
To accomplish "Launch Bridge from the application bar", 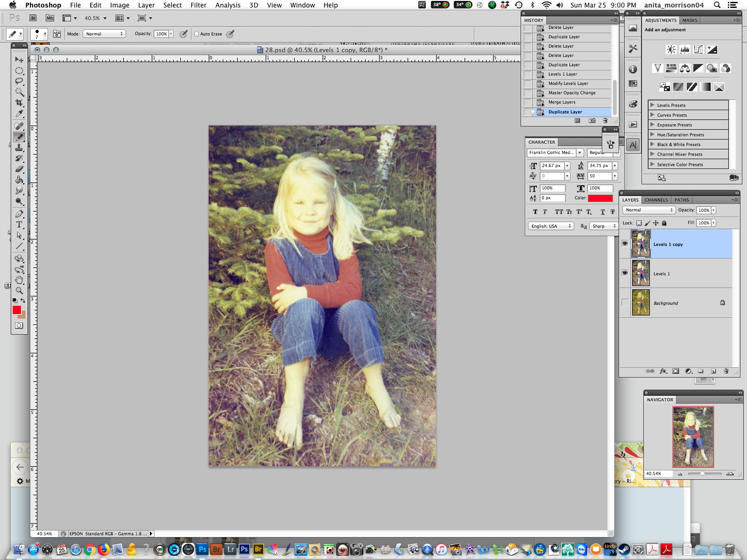I will (33, 18).
